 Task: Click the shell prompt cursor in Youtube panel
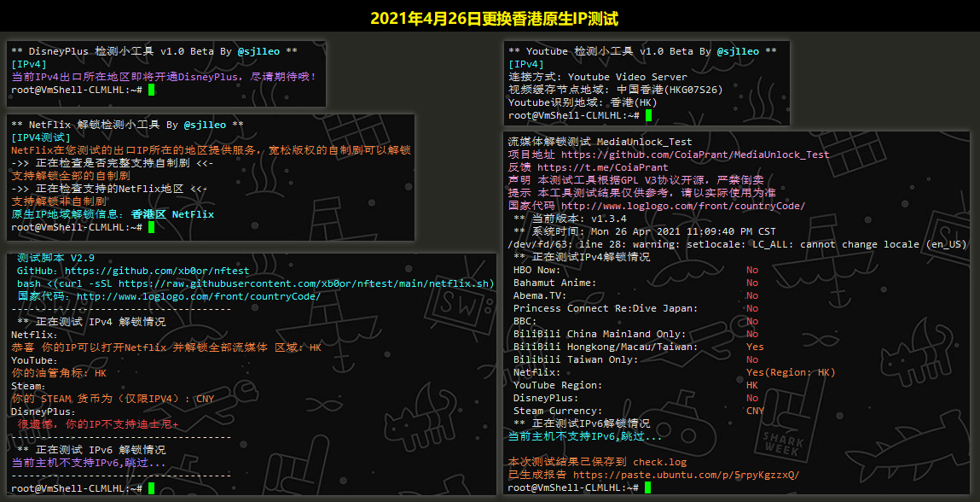point(649,115)
